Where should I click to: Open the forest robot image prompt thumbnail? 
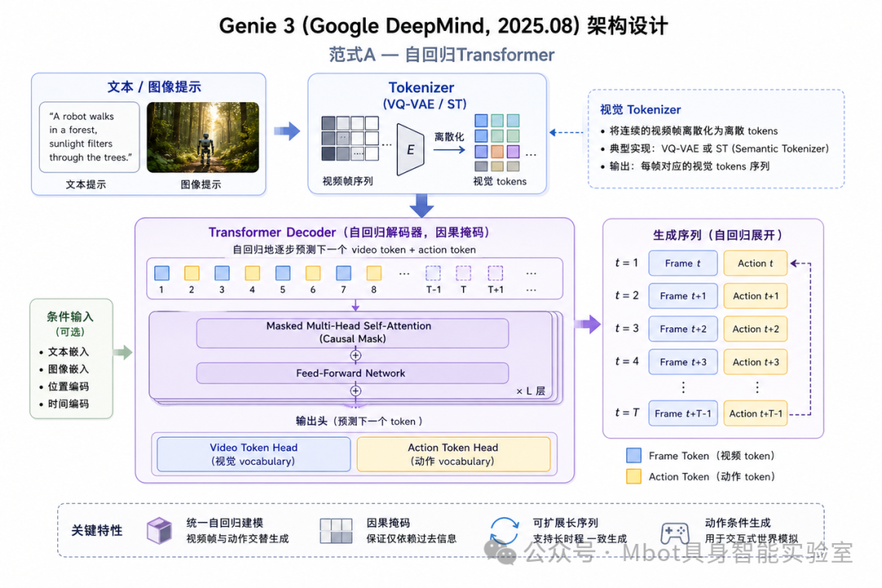(203, 137)
